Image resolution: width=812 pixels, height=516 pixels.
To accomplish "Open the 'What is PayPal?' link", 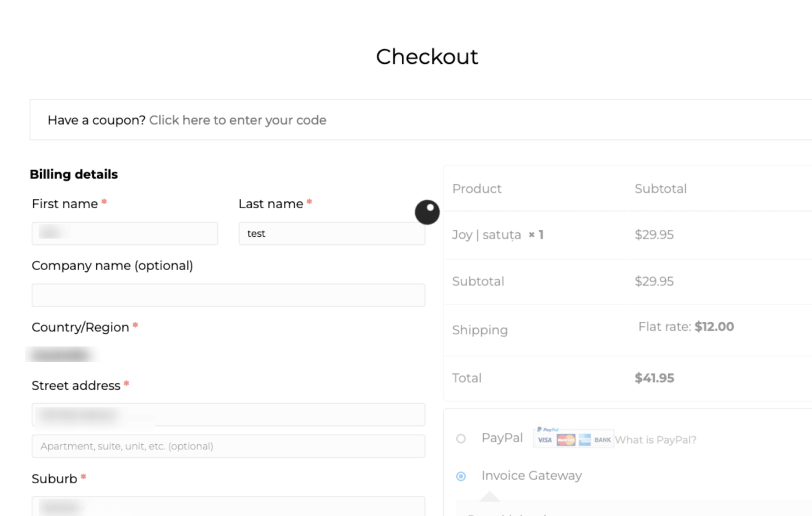I will 656,439.
